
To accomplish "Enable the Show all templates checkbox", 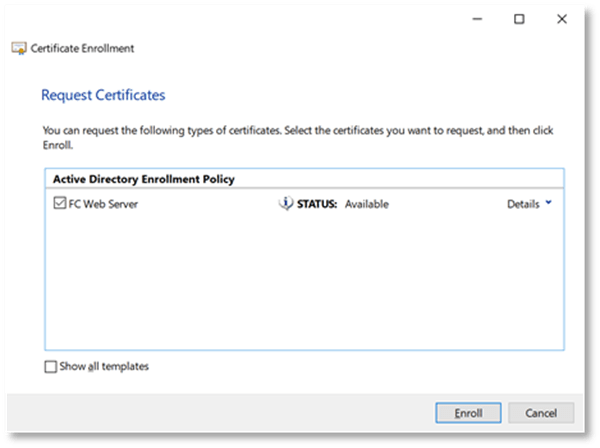I will pyautogui.click(x=51, y=366).
